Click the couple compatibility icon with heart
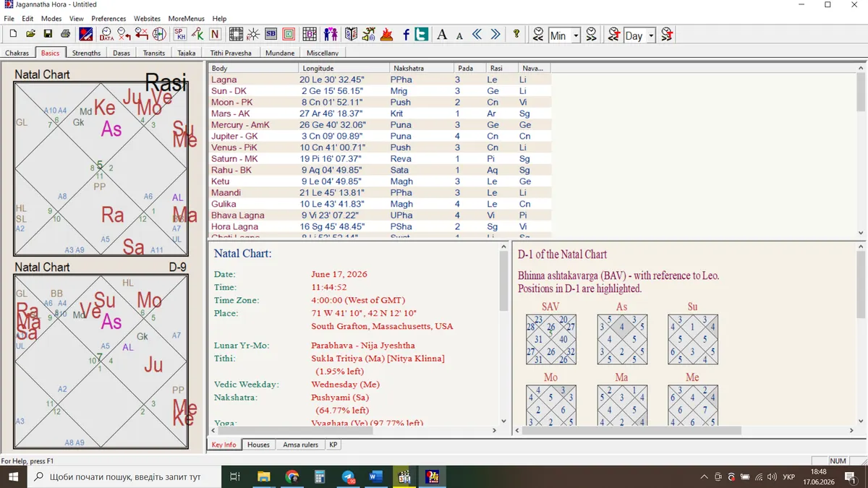 [331, 34]
